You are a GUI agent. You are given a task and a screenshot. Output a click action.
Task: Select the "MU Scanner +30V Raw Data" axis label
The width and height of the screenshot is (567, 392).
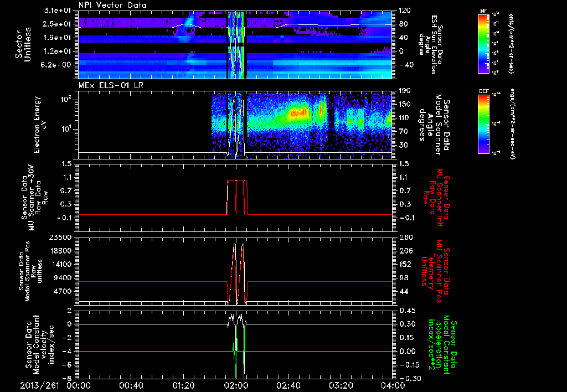35,198
